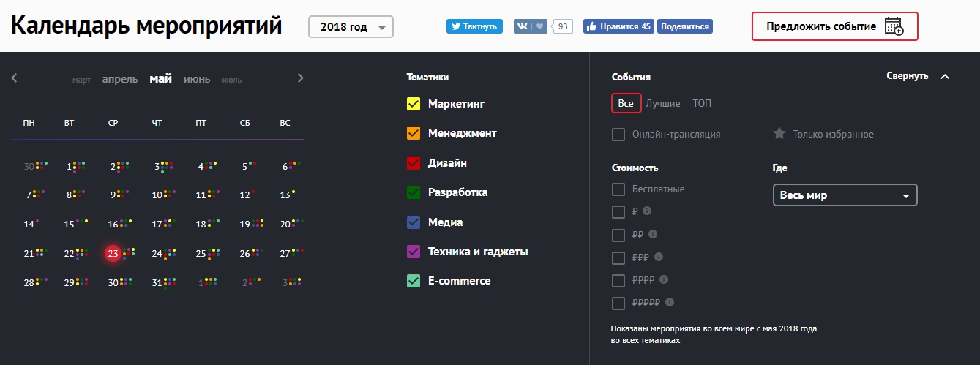980x365 pixels.
Task: Switch to the ТОП events tab
Action: click(702, 104)
